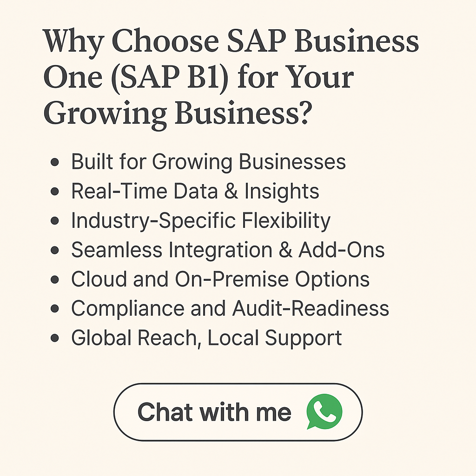Viewport: 476px width, 476px height.
Task: Select "Industry-Specific Flexibility" list item
Action: (201, 221)
